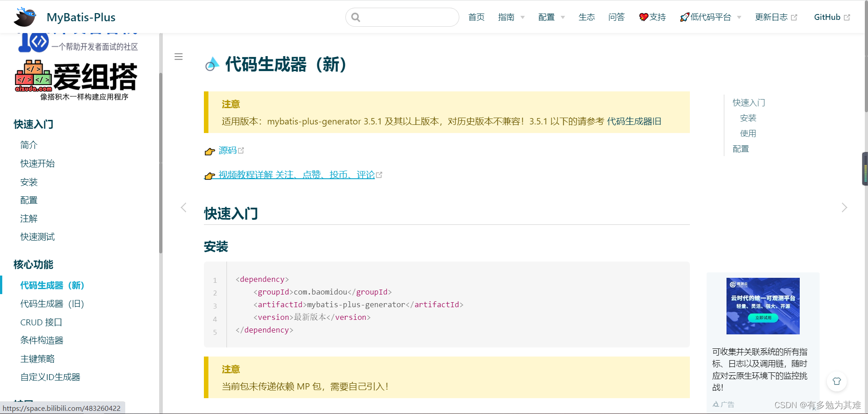The image size is (868, 414).
Task: Click the pointing hand icon beside 源码
Action: 210,152
